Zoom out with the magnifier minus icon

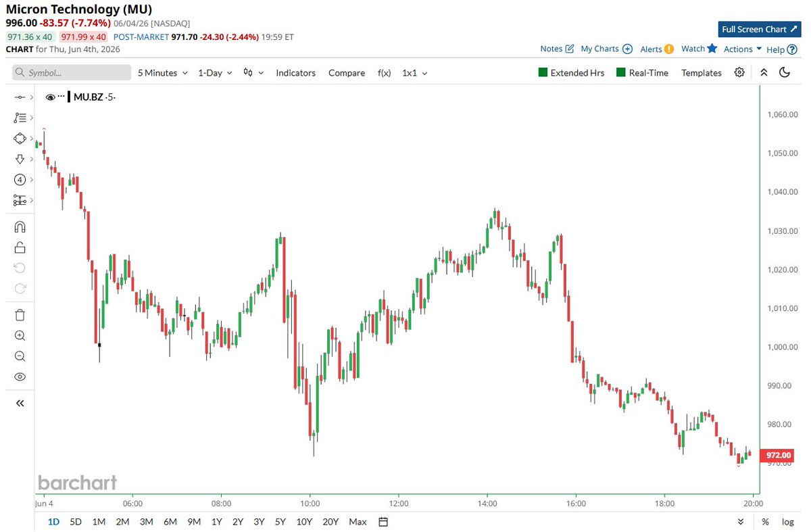tap(20, 356)
